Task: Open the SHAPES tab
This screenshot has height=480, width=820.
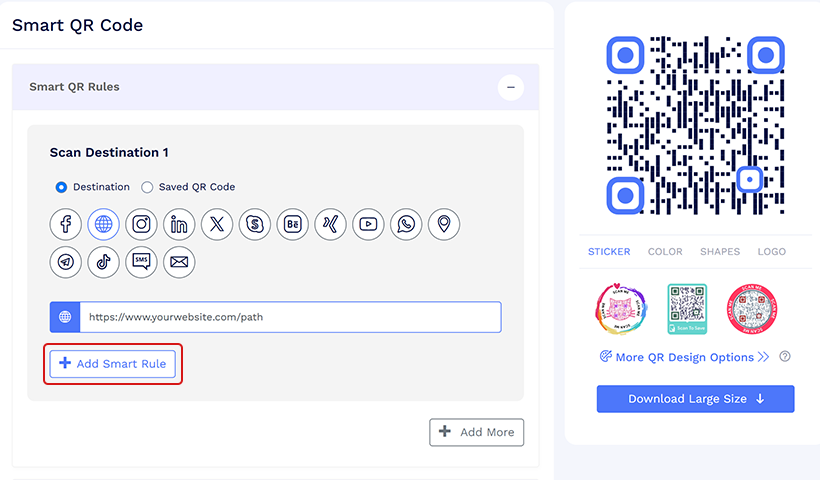Action: (720, 252)
